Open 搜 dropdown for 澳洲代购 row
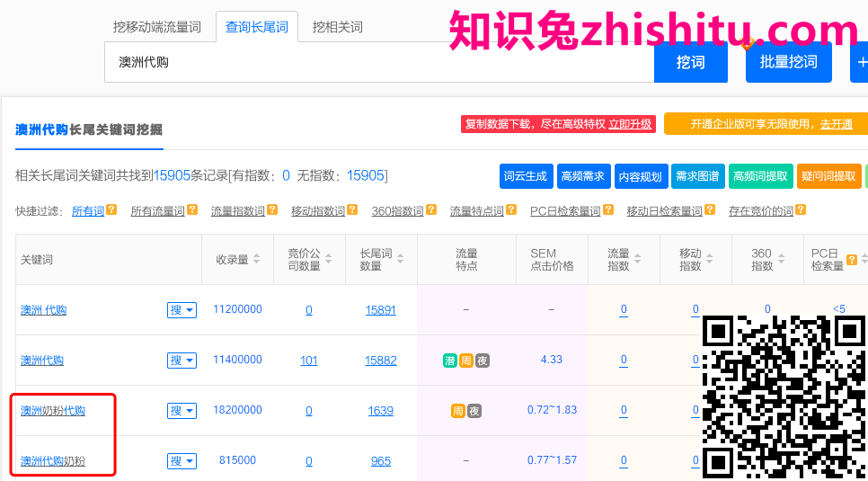The height and width of the screenshot is (481, 868). (182, 361)
